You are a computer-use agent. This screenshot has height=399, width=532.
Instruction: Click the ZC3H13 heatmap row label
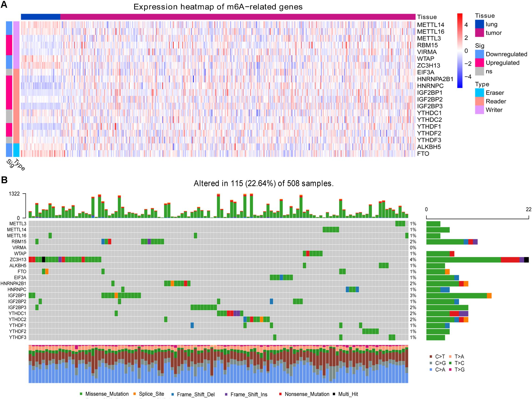429,66
